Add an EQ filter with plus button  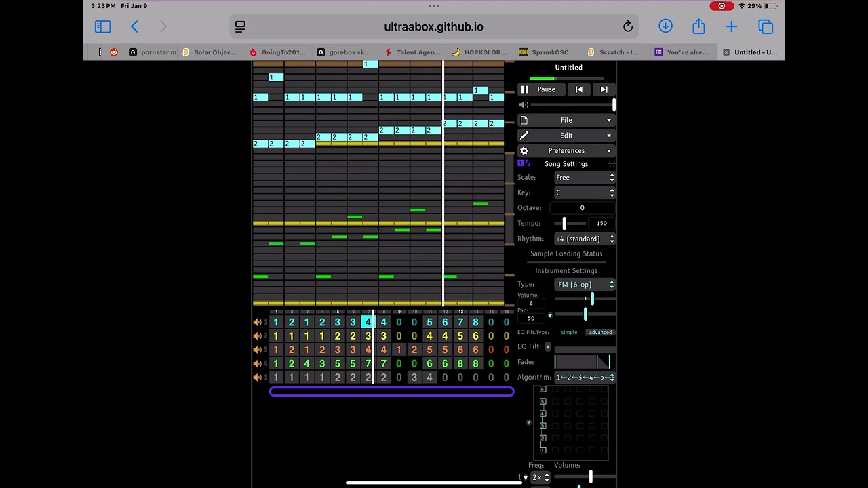coord(547,346)
